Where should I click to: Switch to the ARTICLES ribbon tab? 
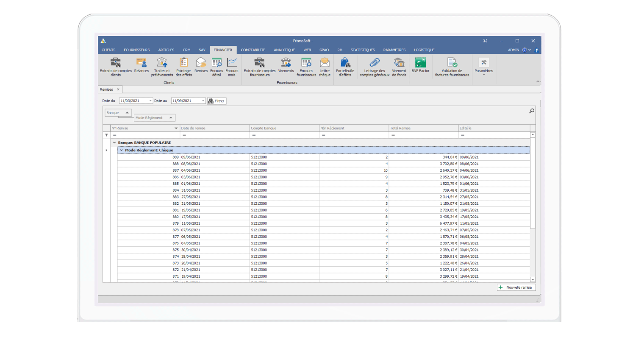click(x=166, y=50)
